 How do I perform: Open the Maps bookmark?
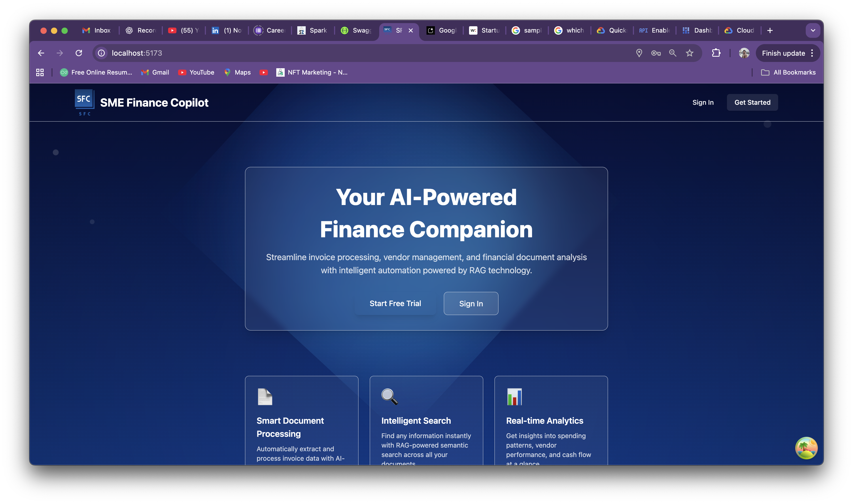coord(237,72)
